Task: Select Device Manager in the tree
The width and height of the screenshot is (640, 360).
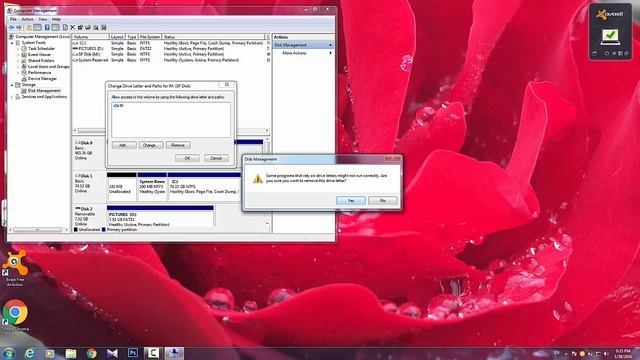Action: click(x=42, y=78)
